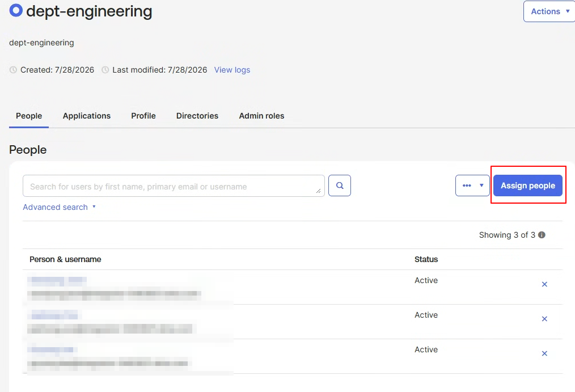The width and height of the screenshot is (575, 392).
Task: Click the blue group circle icon
Action: click(16, 10)
